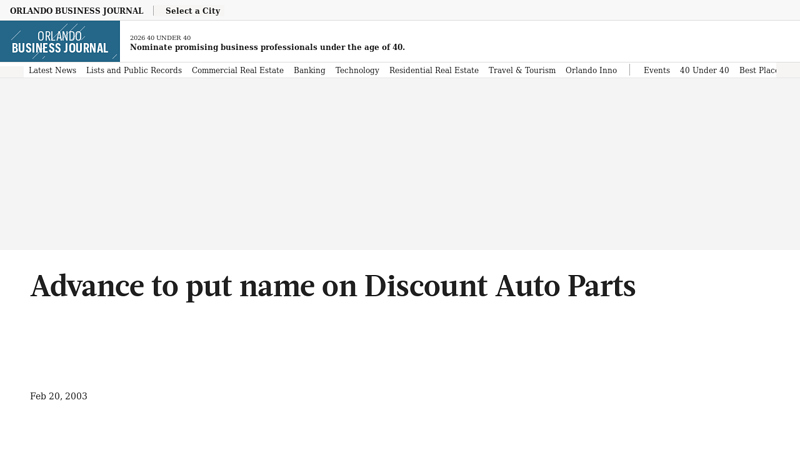Image resolution: width=800 pixels, height=450 pixels.
Task: Open Travel & Tourism section
Action: 522,70
